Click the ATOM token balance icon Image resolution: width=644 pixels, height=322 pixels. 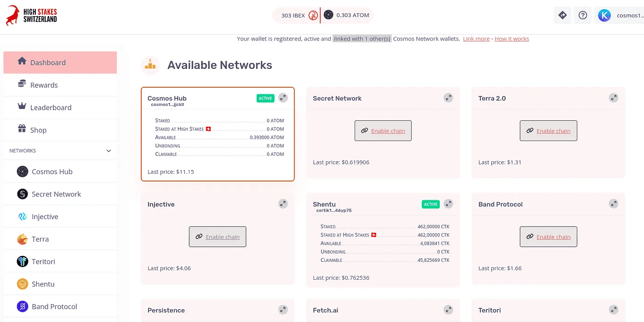click(x=328, y=15)
